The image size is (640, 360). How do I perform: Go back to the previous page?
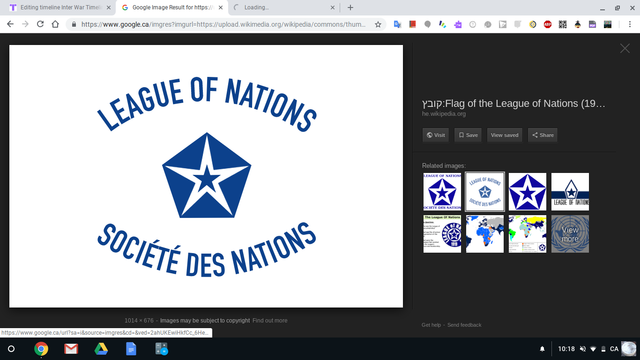click(x=10, y=24)
